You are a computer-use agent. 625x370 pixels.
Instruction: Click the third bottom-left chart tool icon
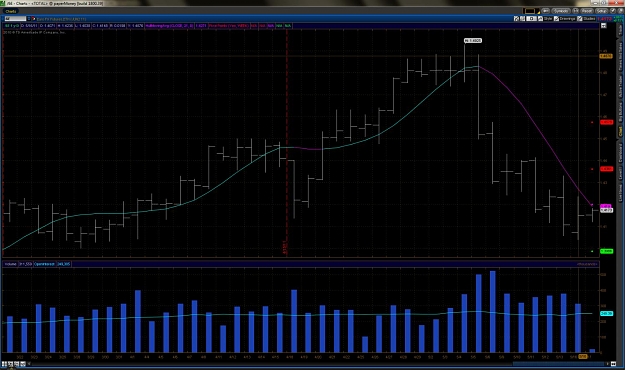(17, 364)
